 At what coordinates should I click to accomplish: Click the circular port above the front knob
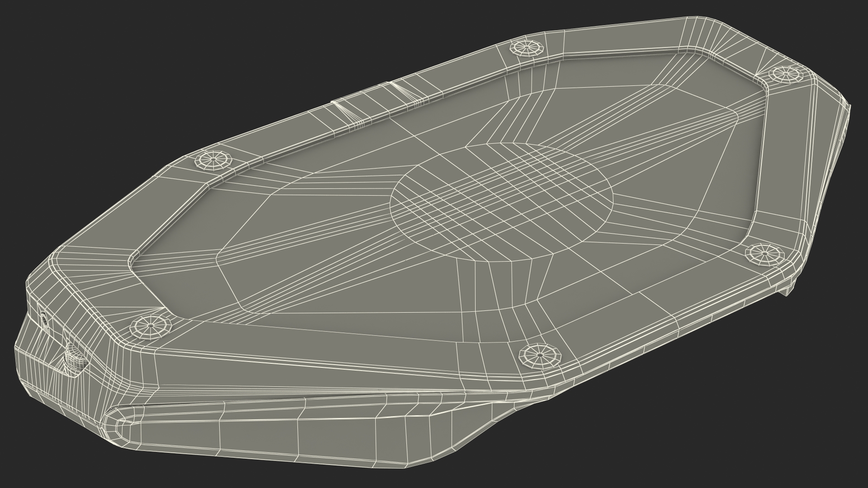pos(45,319)
